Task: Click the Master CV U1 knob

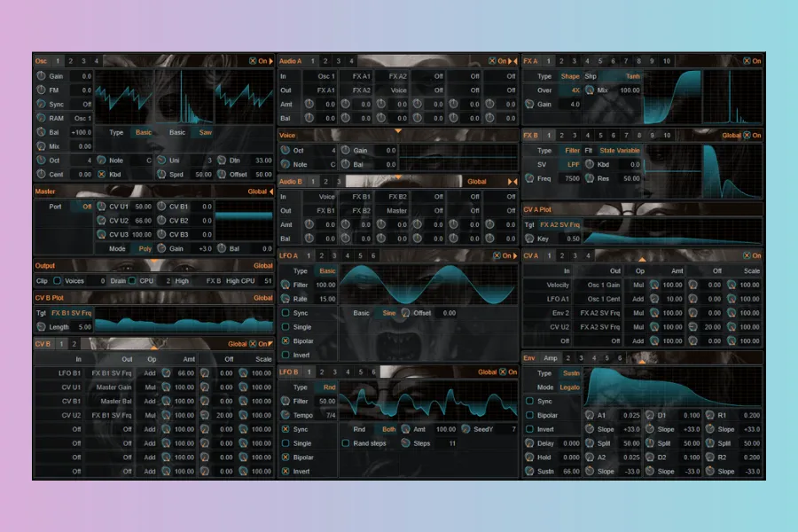Action: [102, 207]
